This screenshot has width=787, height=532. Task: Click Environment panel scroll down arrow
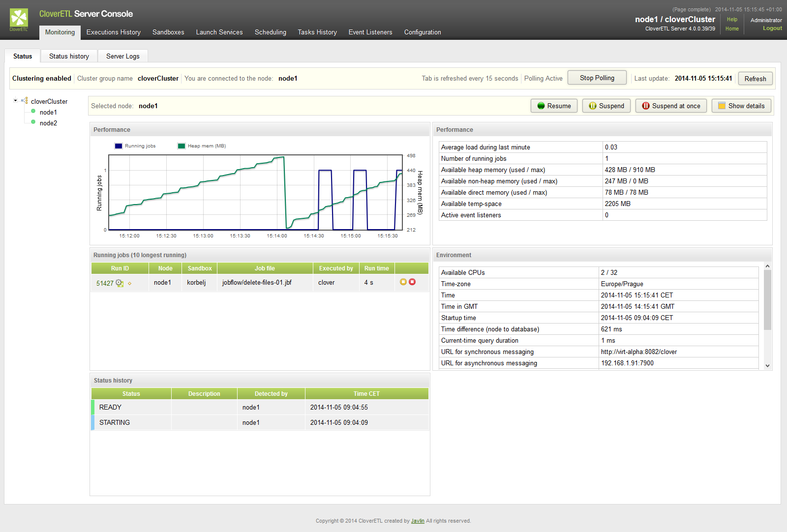pos(767,366)
